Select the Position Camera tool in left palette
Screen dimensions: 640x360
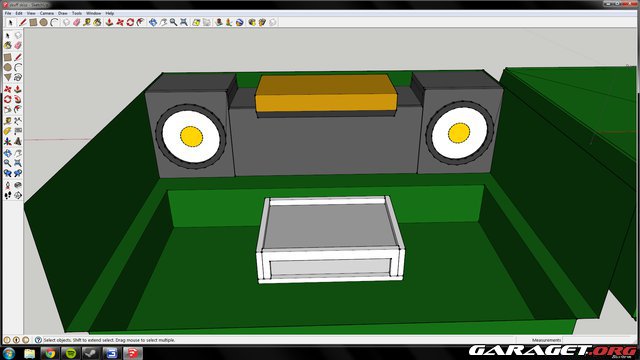click(x=7, y=185)
